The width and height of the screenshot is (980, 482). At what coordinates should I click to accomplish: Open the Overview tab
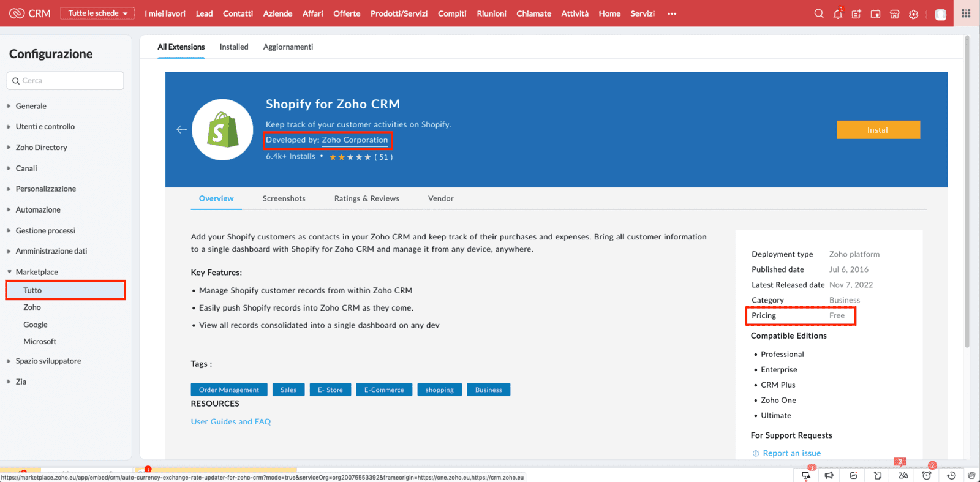[216, 198]
